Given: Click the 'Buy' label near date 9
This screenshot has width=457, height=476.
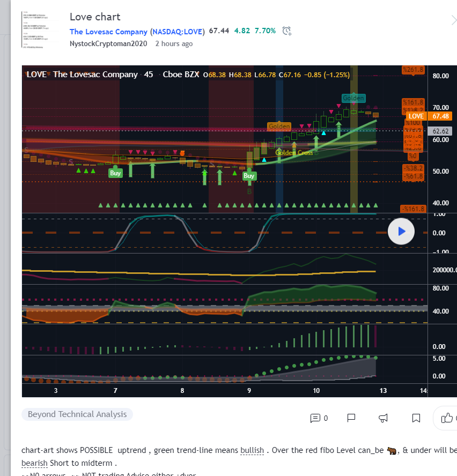Looking at the screenshot, I should tap(249, 176).
